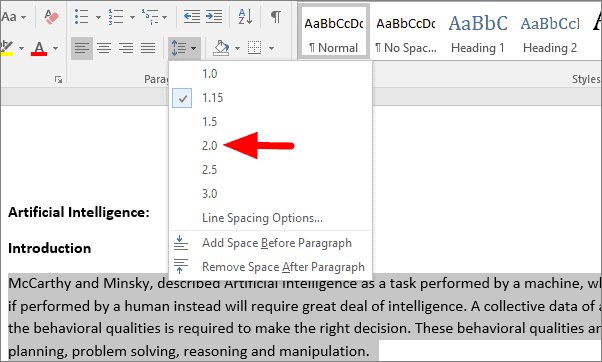Click the Decrease Indent icon
This screenshot has height=362, width=602.
point(192,17)
